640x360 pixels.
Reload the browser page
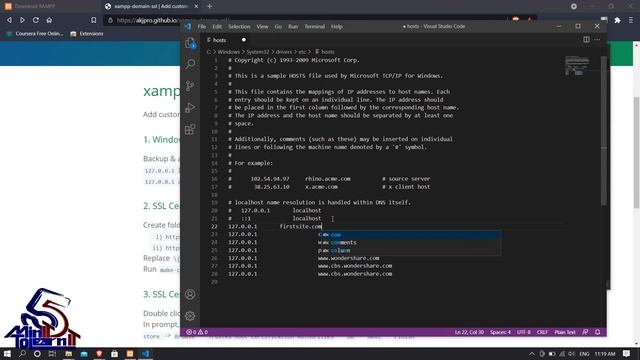[x=36, y=20]
